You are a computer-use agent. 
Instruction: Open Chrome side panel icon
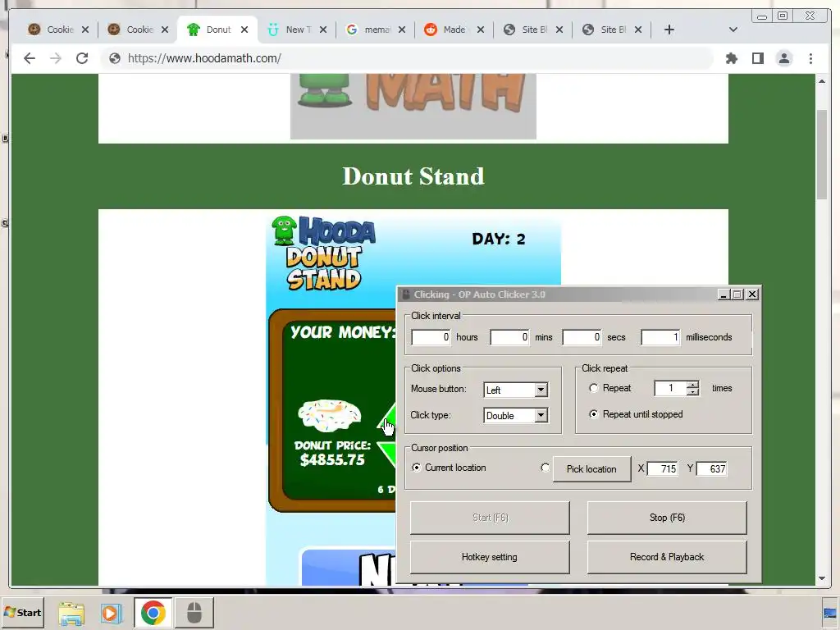click(x=757, y=58)
